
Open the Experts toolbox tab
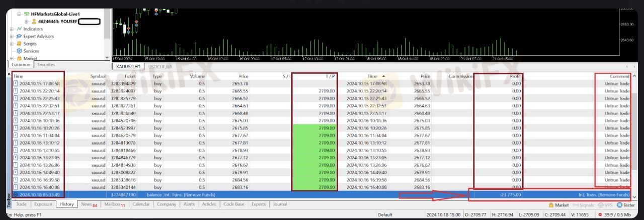[x=259, y=204]
